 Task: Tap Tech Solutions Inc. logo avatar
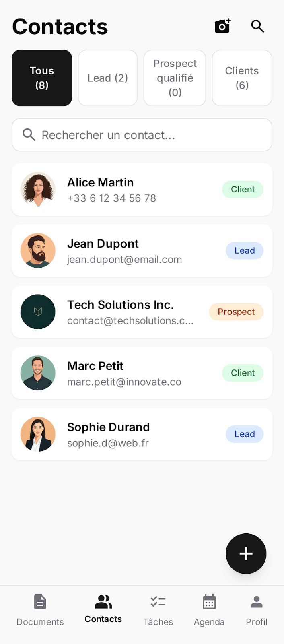pyautogui.click(x=38, y=312)
